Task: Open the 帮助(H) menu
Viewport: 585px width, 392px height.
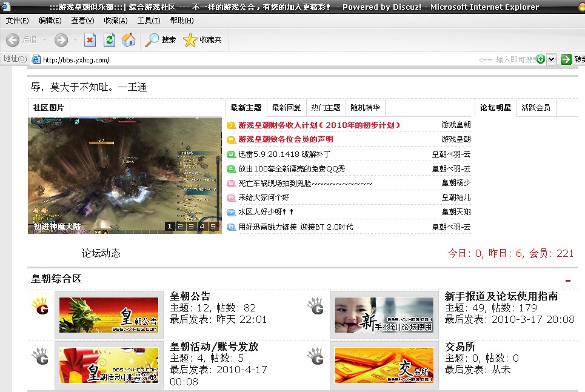Action: point(182,21)
